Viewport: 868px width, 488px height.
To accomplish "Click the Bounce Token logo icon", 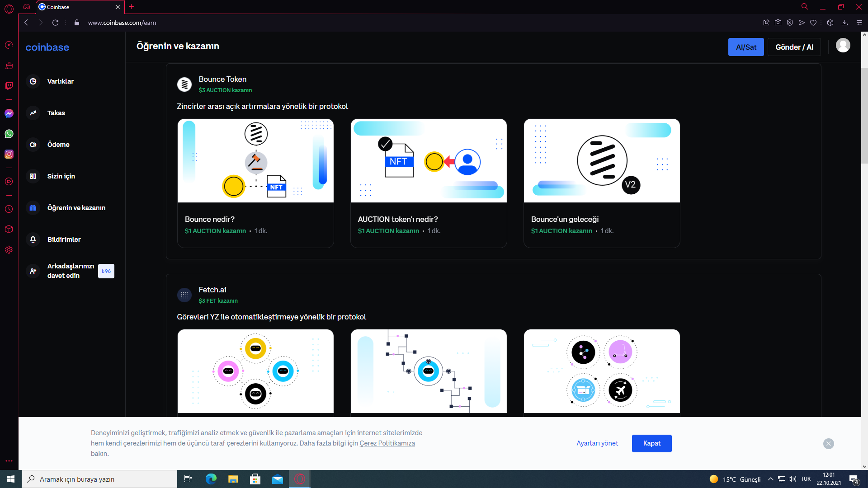I will (184, 84).
